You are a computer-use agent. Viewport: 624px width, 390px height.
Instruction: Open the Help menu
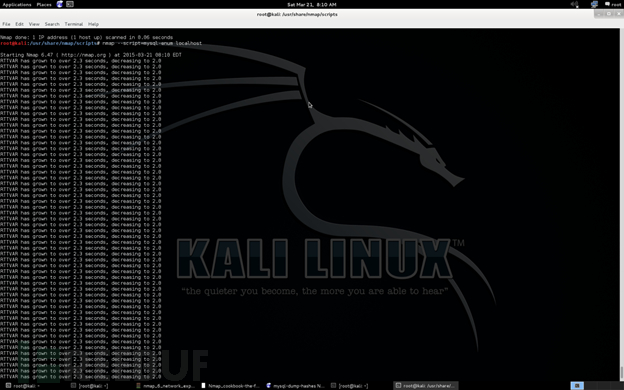93,24
